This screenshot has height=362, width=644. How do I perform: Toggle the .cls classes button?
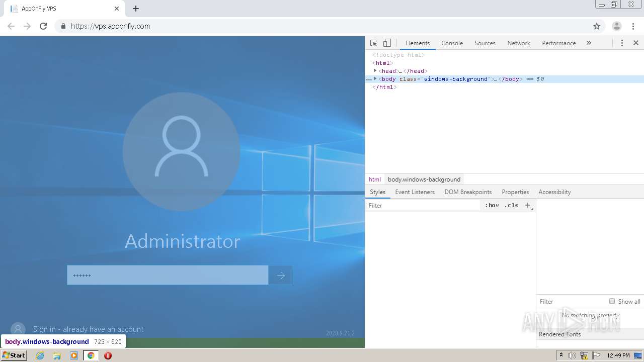pyautogui.click(x=511, y=206)
